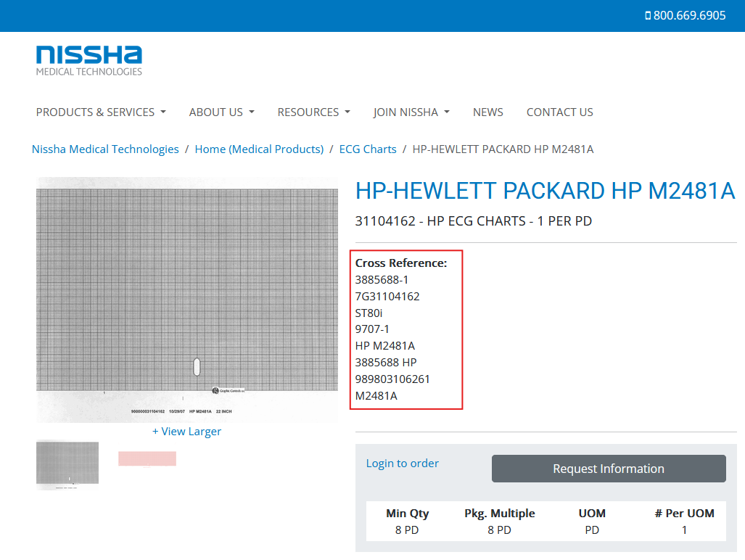Select cross reference 989803106261
Screen dimensions: 745x560
pos(392,379)
